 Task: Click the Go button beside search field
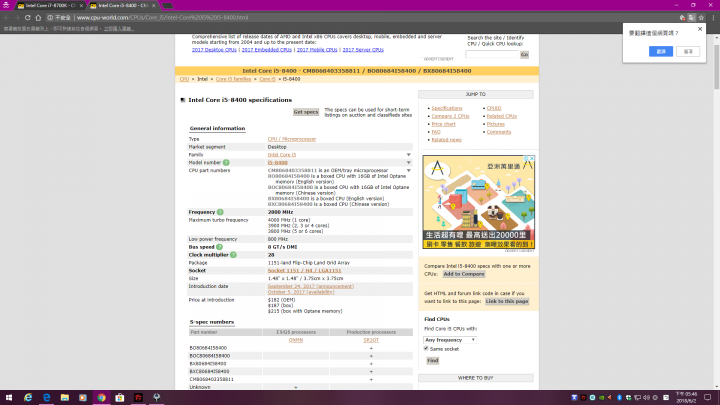(524, 54)
